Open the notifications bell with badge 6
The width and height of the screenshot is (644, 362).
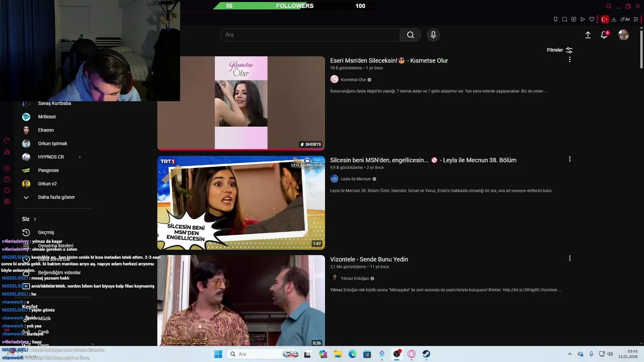(604, 35)
